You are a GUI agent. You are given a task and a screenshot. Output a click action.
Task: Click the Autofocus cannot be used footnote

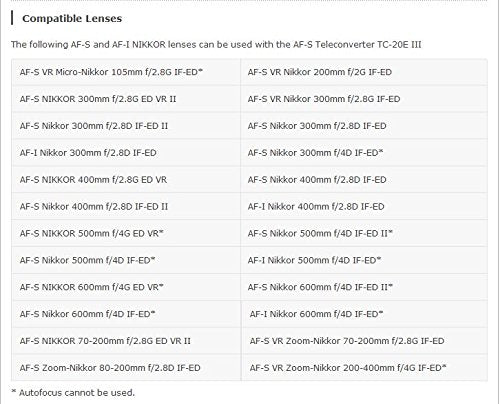coord(73,393)
